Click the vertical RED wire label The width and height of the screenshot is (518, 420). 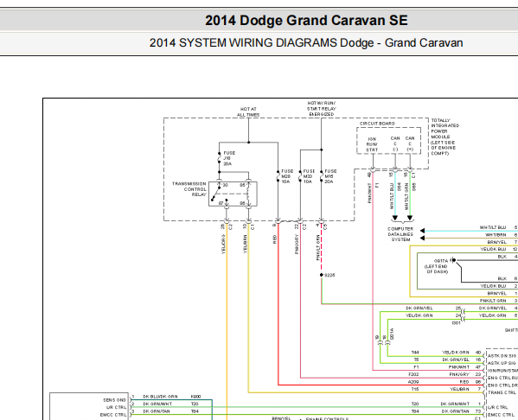coord(274,239)
